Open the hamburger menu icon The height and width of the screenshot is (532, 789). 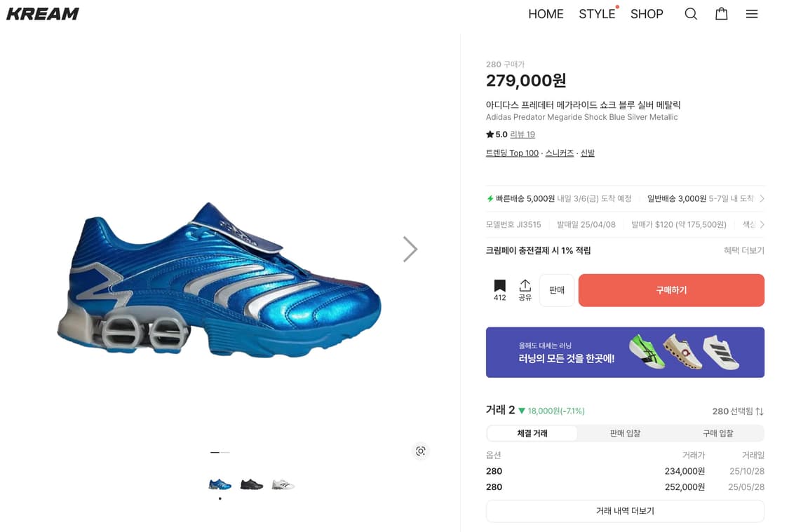point(752,13)
